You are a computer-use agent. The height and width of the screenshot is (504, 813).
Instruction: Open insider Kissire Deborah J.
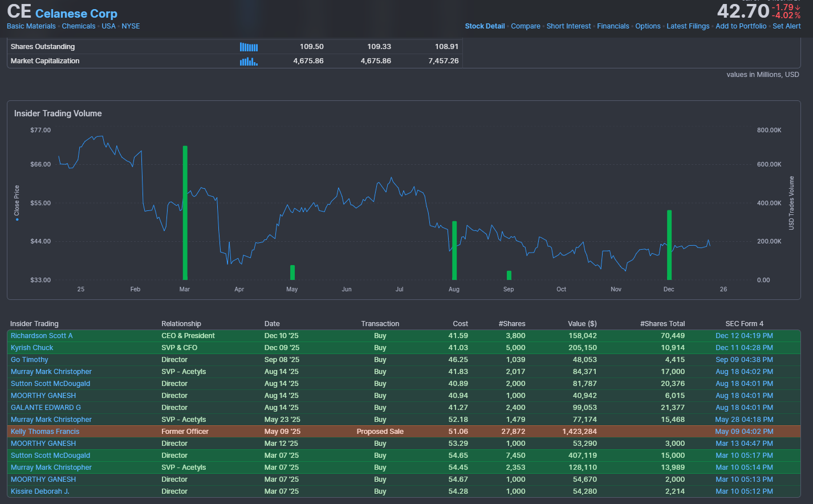pyautogui.click(x=40, y=491)
